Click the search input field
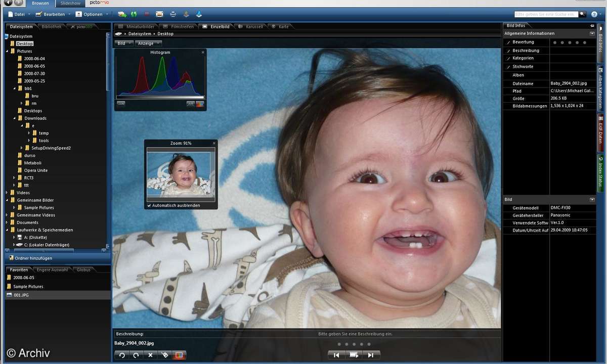607x364 pixels. click(x=546, y=14)
